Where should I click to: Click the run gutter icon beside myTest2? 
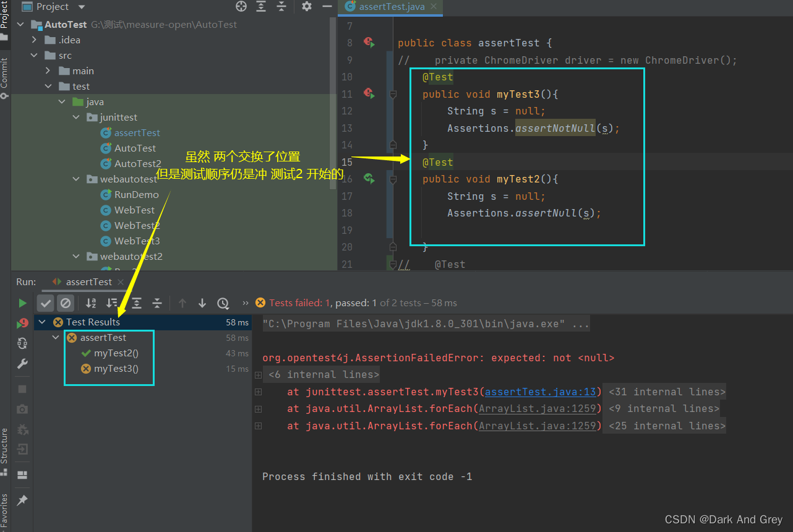tap(369, 179)
